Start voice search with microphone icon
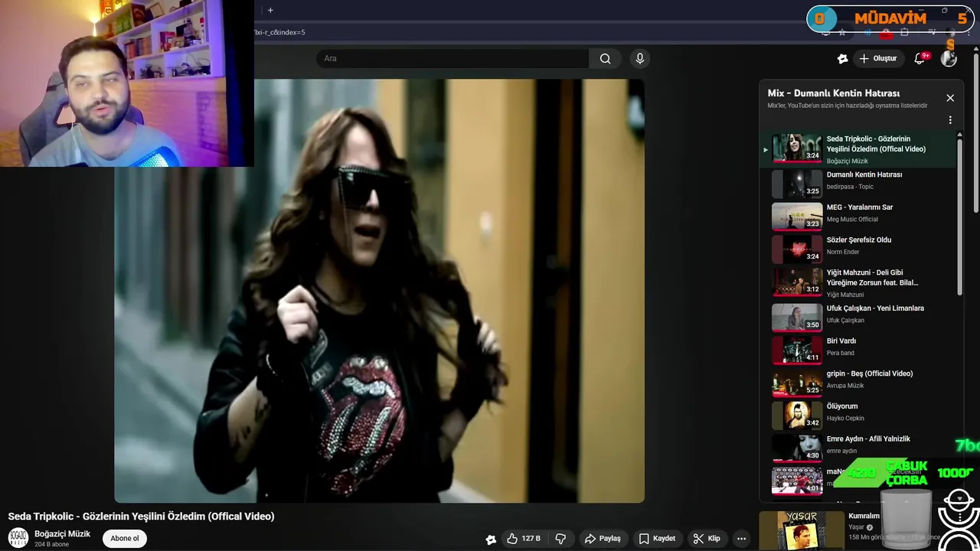This screenshot has height=551, width=980. [640, 58]
